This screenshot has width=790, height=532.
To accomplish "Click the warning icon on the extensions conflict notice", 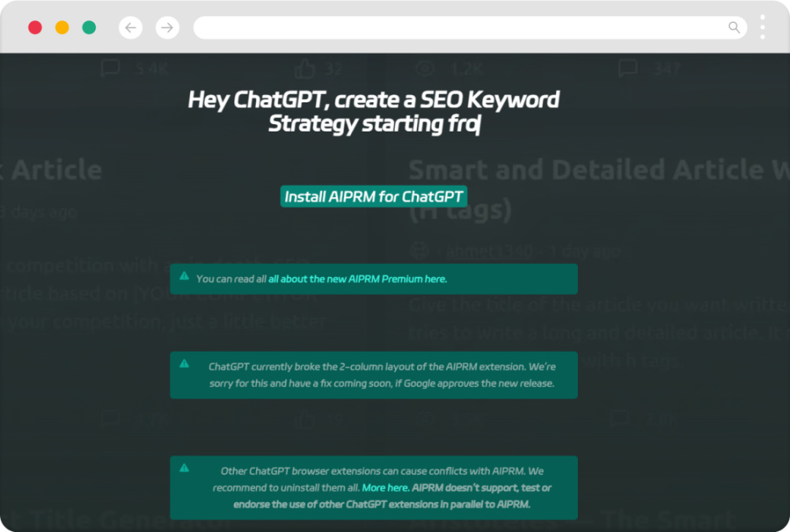I will pyautogui.click(x=184, y=468).
